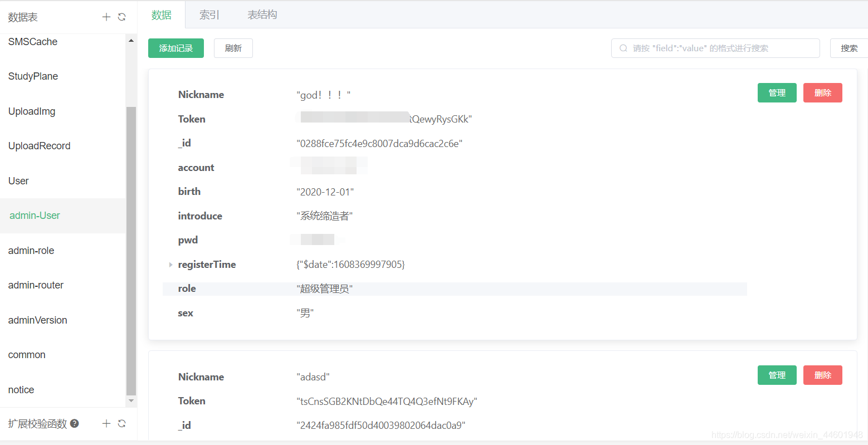Viewport: 868px width, 445px height.
Task: Open the 表结构 tab
Action: click(x=262, y=14)
